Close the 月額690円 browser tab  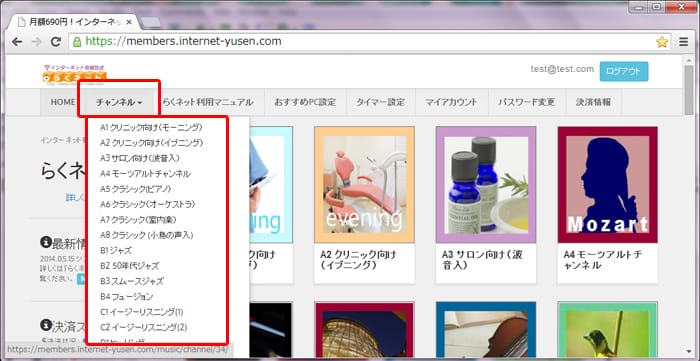click(129, 22)
